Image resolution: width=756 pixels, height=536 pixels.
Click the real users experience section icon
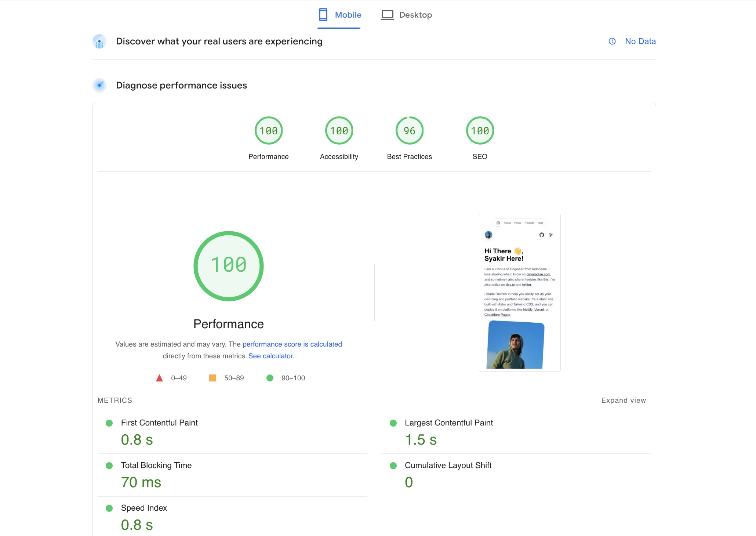click(100, 41)
